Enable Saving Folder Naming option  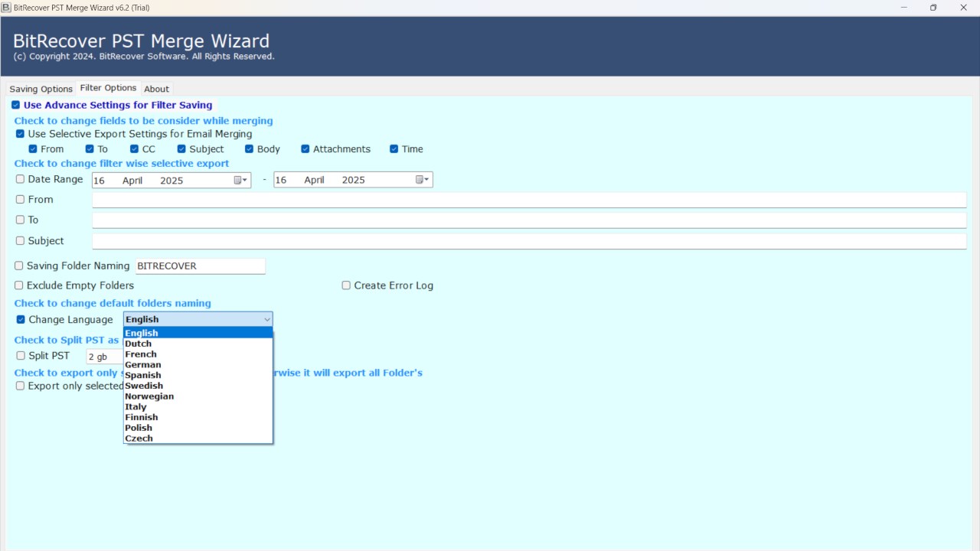(x=18, y=266)
